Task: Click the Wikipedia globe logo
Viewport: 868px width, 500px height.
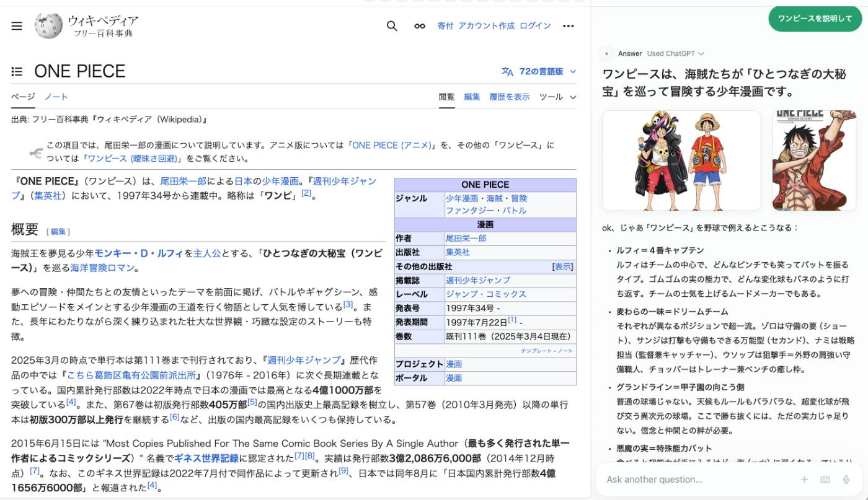Action: click(49, 26)
